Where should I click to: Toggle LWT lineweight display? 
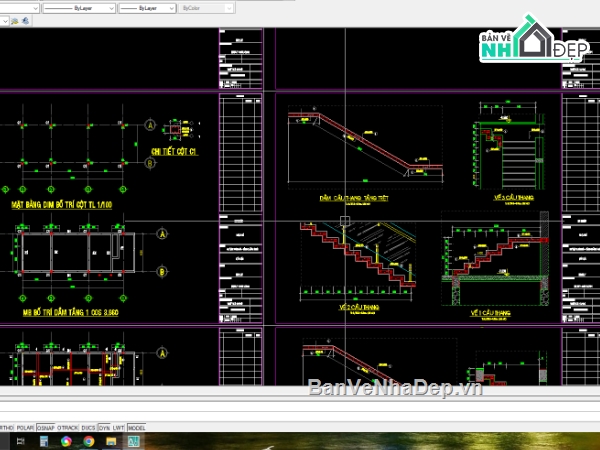click(x=119, y=427)
